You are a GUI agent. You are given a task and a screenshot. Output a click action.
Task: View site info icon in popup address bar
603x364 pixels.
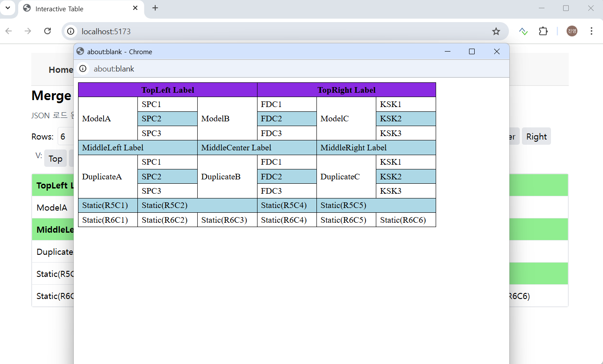pyautogui.click(x=83, y=69)
